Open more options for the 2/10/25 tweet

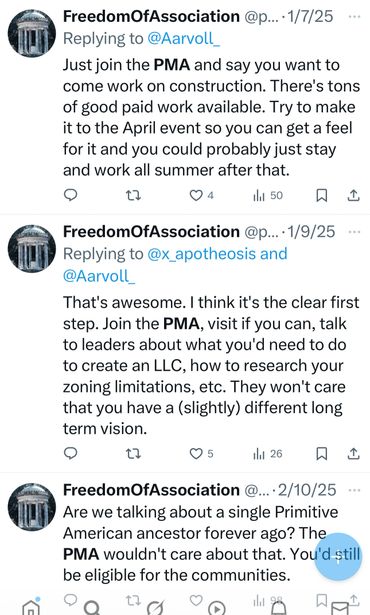point(354,490)
